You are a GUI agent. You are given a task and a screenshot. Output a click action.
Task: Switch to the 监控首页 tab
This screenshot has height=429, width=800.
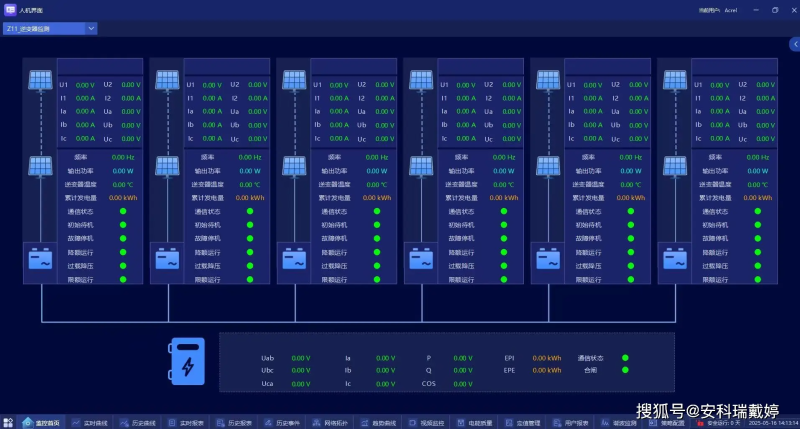click(x=42, y=423)
